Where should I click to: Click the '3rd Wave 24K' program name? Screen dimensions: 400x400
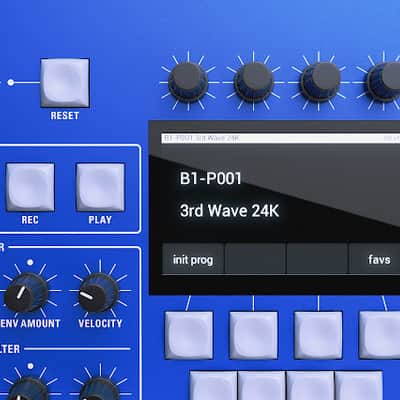(229, 211)
